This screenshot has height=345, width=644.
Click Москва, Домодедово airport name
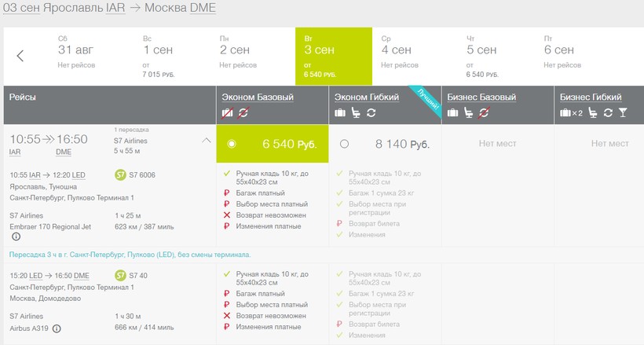point(46,299)
